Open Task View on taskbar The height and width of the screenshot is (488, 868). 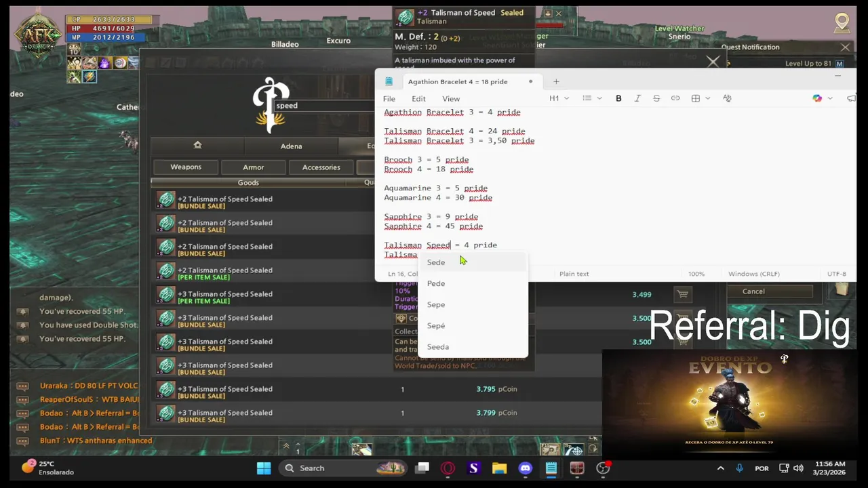click(422, 468)
